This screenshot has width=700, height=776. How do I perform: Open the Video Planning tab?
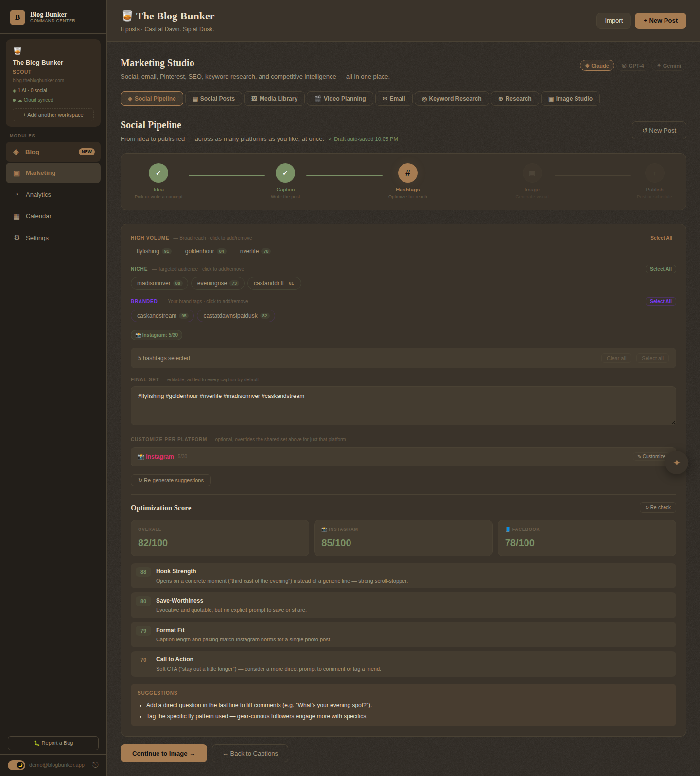pos(340,99)
